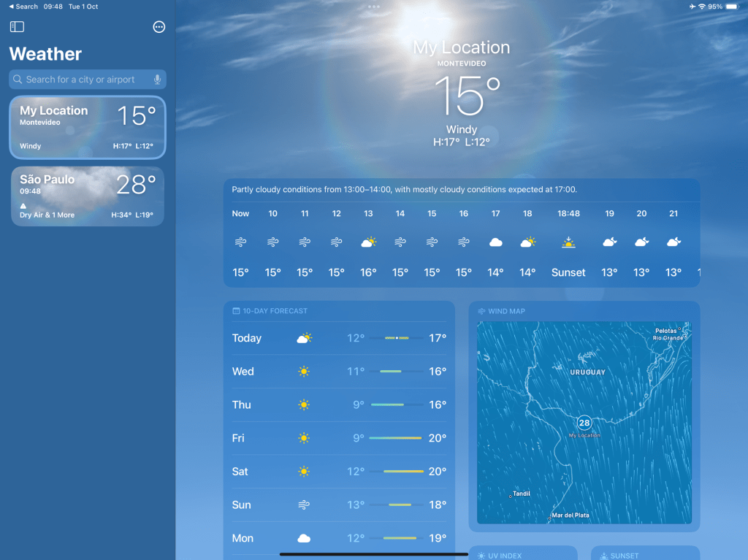
Task: Toggle the sidebar panel icon
Action: (17, 27)
